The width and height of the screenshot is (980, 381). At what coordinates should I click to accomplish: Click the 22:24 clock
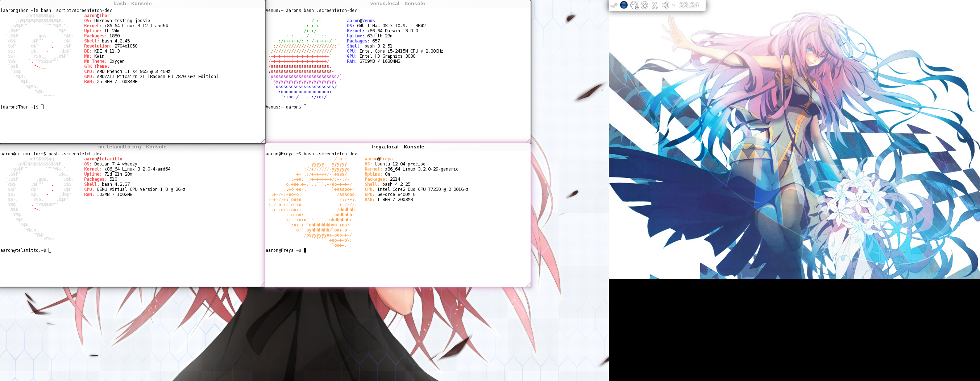click(x=689, y=5)
